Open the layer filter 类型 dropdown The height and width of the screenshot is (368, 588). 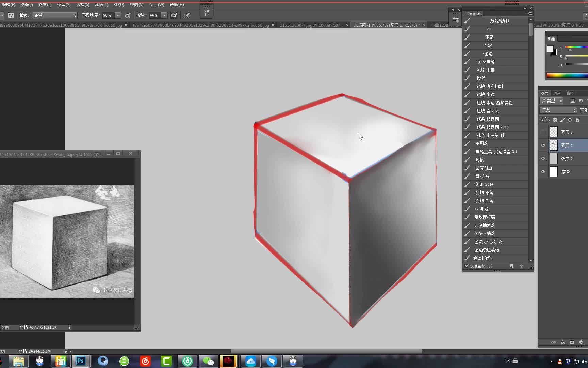(552, 101)
